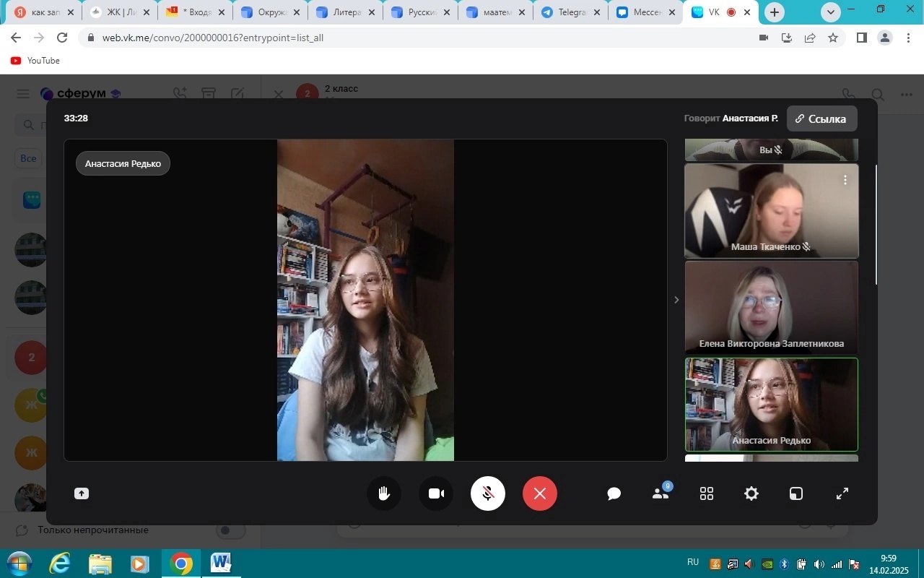Compose a new message icon
This screenshot has height=578, width=924.
click(237, 94)
